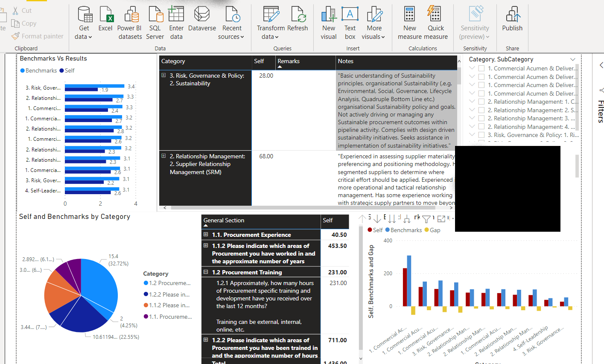Open the Recent sources dropdown
The width and height of the screenshot is (604, 364).
231,32
